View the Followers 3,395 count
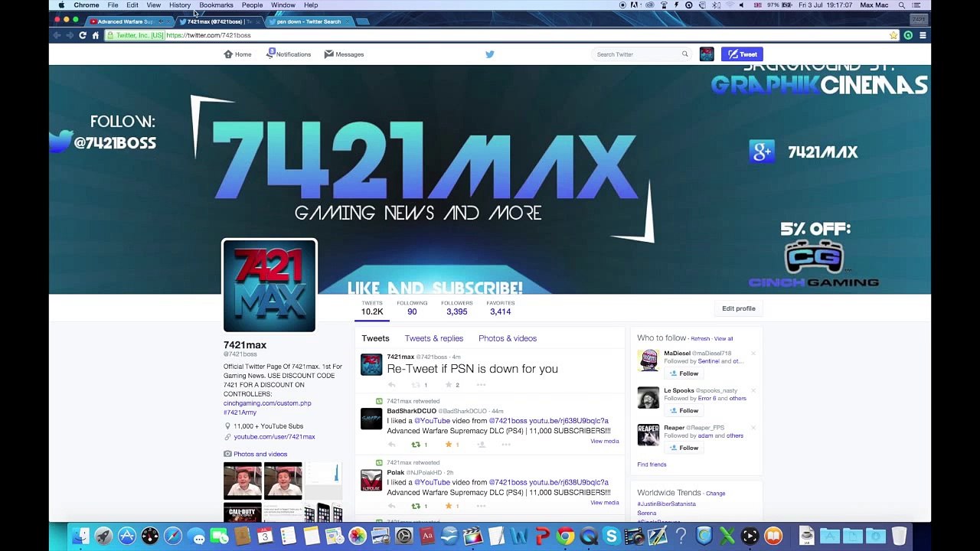This screenshot has width=980, height=551. point(457,308)
